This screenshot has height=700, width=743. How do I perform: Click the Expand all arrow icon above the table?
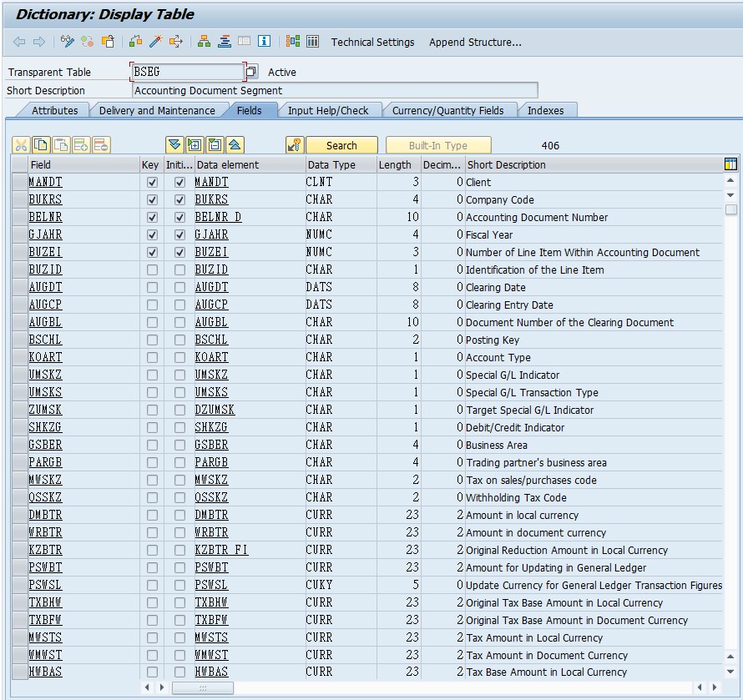point(174,145)
